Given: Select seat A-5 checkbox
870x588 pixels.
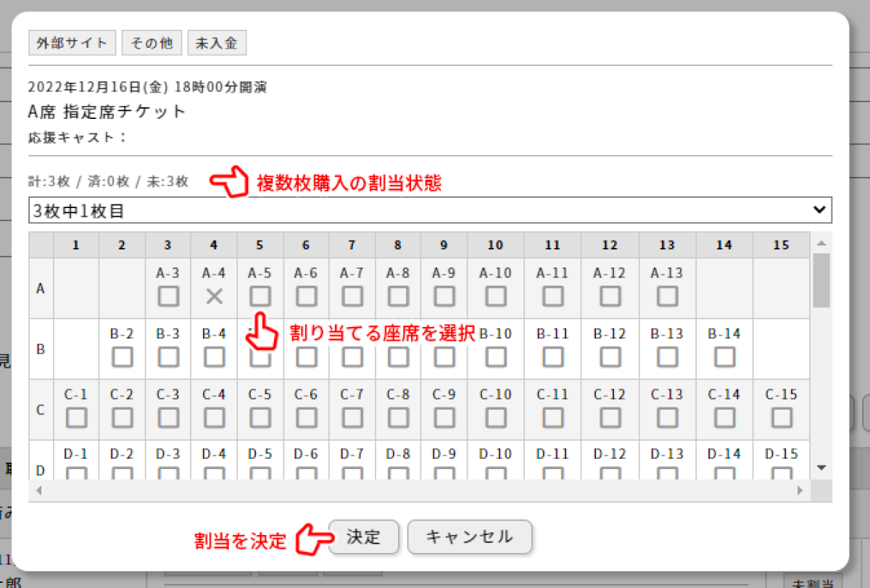Looking at the screenshot, I should 260,296.
